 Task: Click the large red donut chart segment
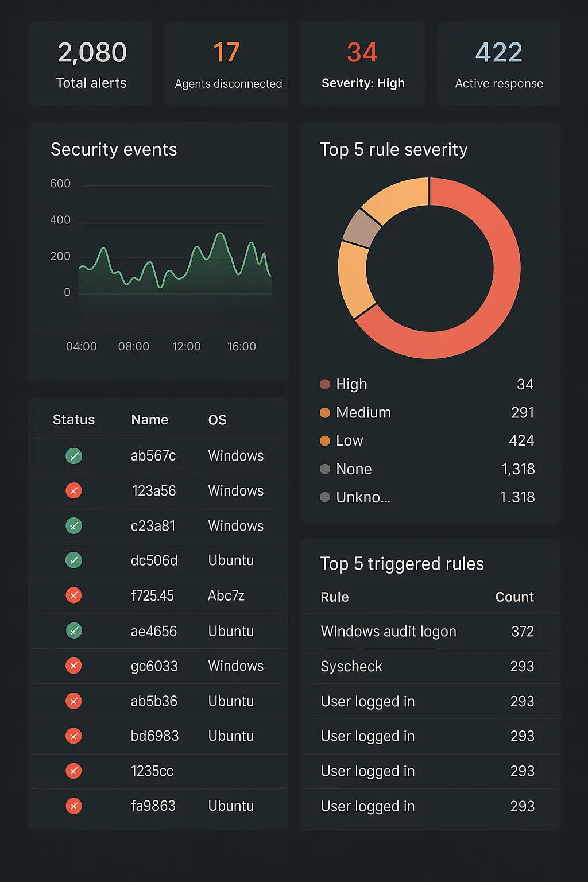[500, 287]
